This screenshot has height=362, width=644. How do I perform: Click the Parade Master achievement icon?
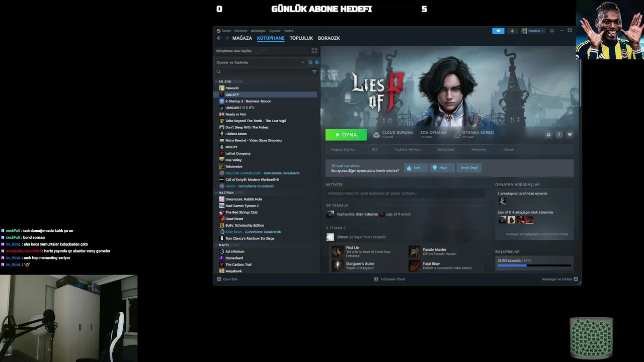(x=414, y=251)
